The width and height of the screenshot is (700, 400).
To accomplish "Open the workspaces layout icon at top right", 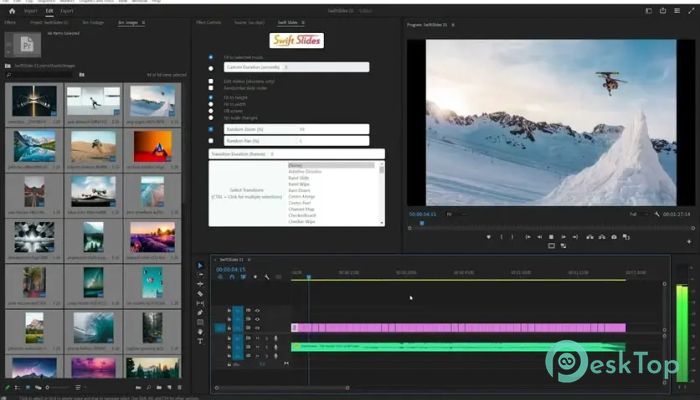I will (x=649, y=11).
